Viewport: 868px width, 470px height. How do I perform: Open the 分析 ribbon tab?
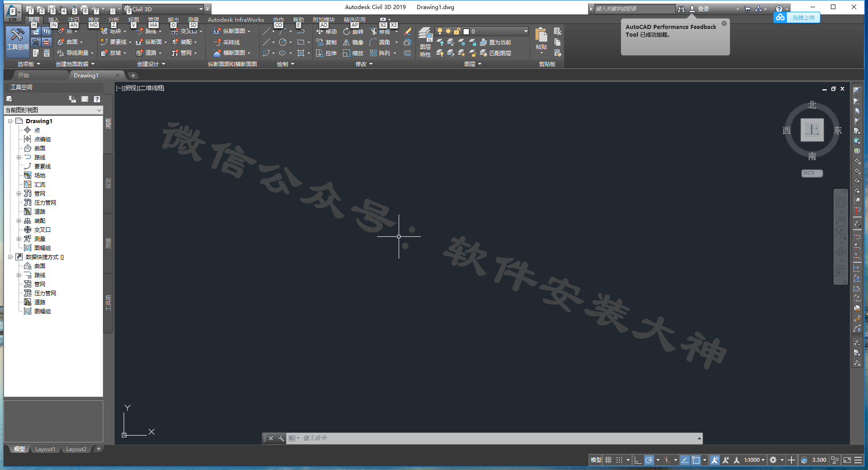coord(113,20)
